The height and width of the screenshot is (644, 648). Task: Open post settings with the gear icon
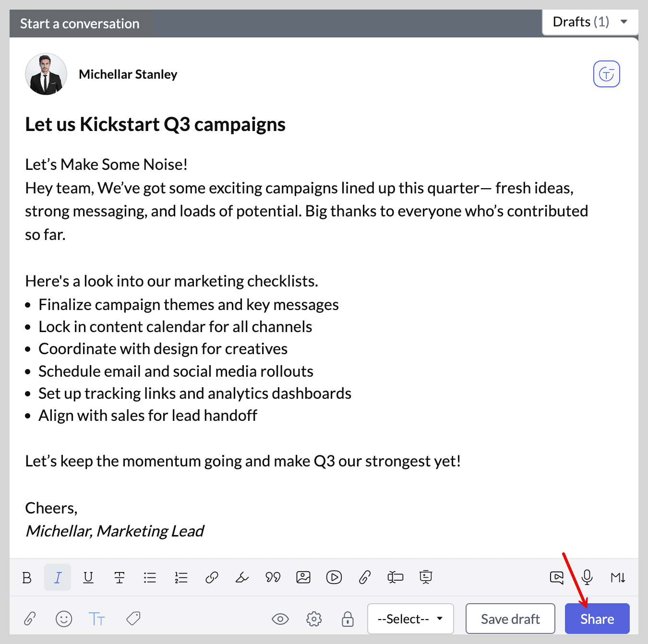(x=314, y=619)
